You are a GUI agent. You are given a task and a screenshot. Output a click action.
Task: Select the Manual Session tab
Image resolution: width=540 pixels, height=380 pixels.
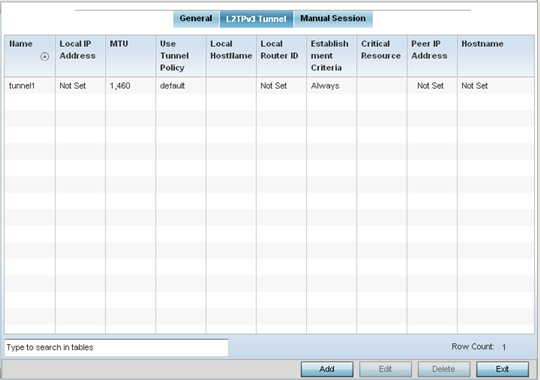point(333,19)
